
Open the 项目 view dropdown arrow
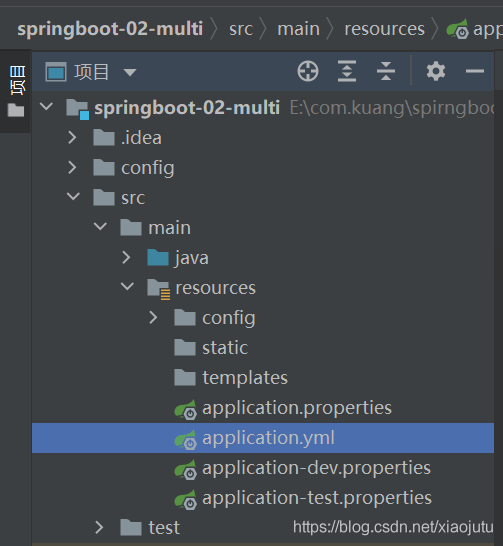tap(130, 72)
